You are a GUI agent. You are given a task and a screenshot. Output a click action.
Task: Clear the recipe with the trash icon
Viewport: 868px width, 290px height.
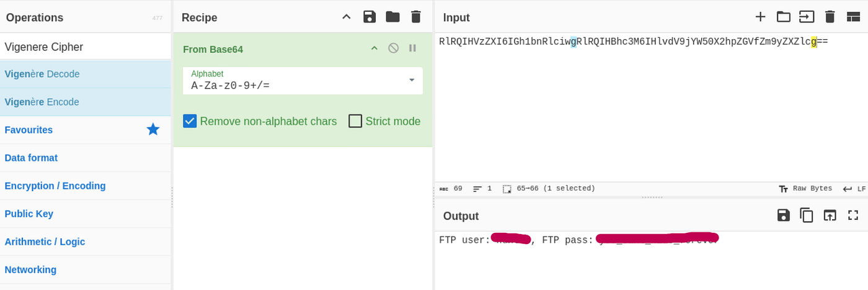point(416,17)
